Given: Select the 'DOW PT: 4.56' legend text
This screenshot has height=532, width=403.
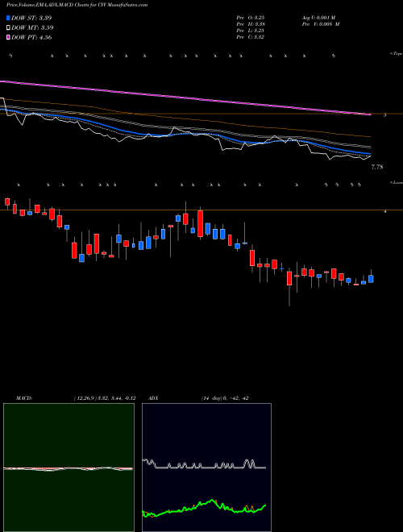Looking at the screenshot, I should [32, 37].
